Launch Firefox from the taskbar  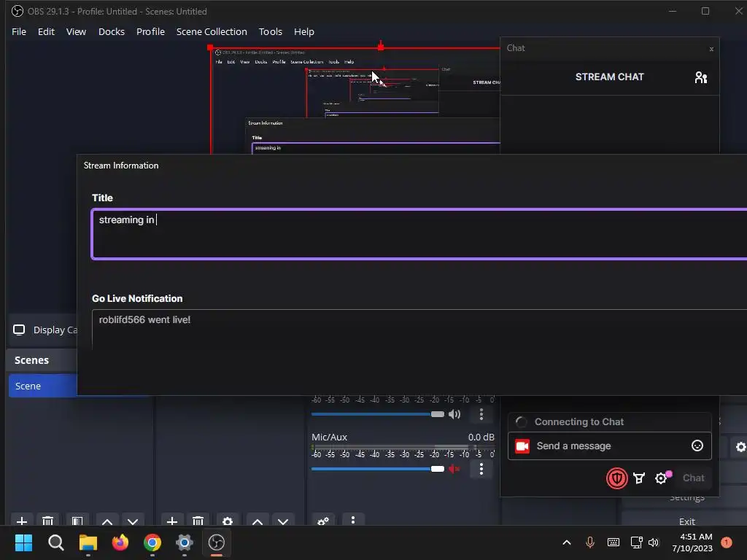click(x=120, y=542)
